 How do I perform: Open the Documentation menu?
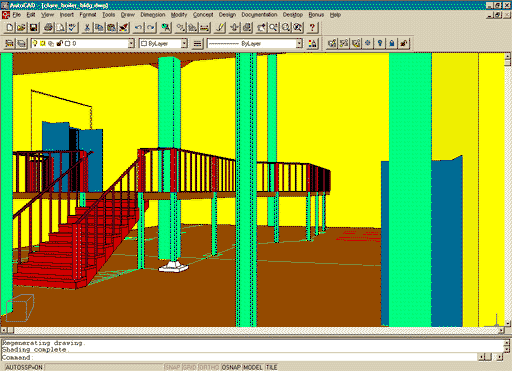(259, 15)
